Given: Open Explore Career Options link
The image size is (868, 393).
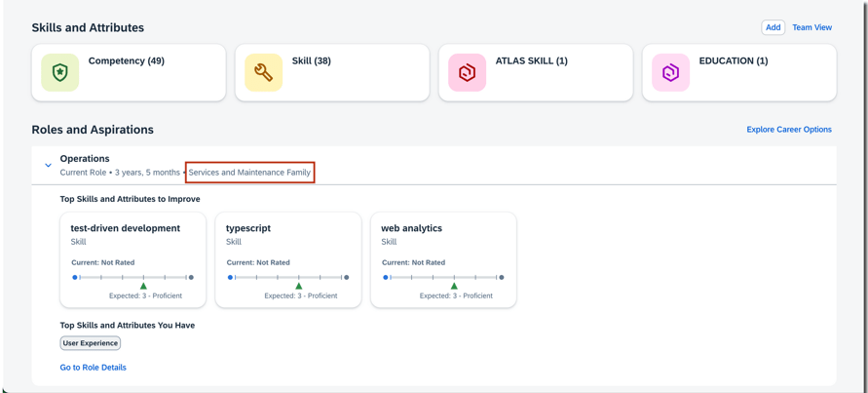Looking at the screenshot, I should (x=788, y=130).
